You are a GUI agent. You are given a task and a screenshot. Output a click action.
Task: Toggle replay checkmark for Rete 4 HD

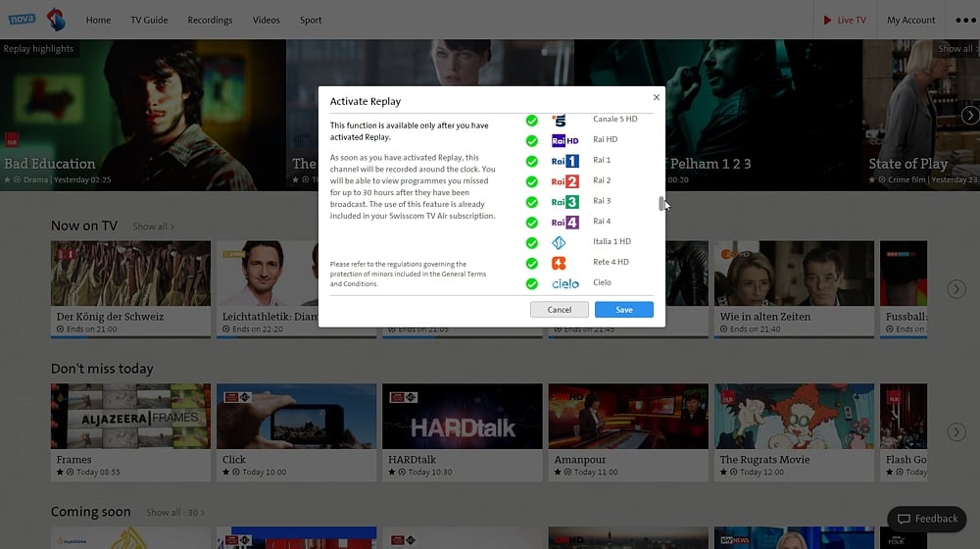click(532, 264)
